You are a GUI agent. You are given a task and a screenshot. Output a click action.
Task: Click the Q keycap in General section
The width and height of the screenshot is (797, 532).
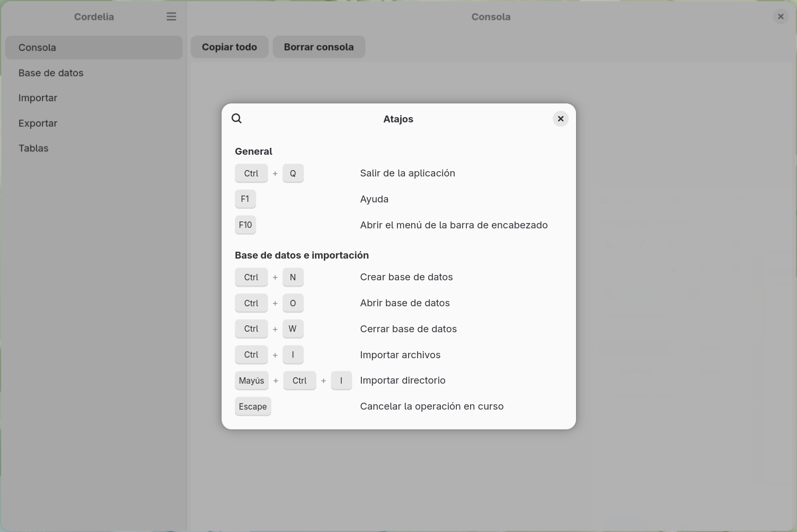[293, 173]
